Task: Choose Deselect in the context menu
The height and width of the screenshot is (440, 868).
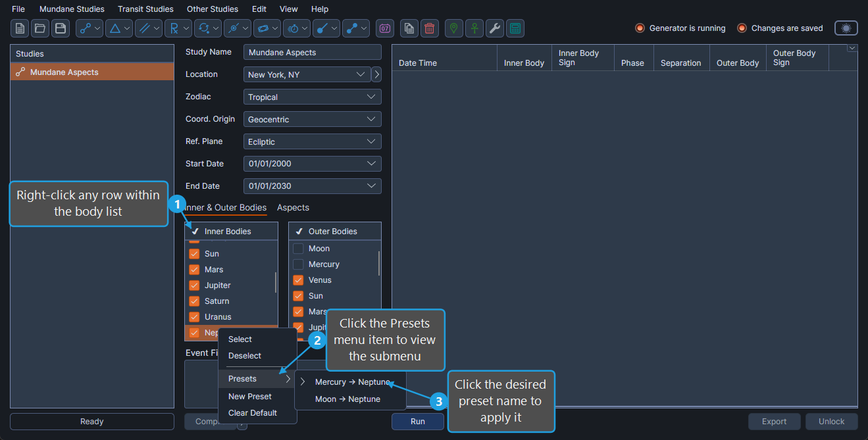Action: (257, 356)
